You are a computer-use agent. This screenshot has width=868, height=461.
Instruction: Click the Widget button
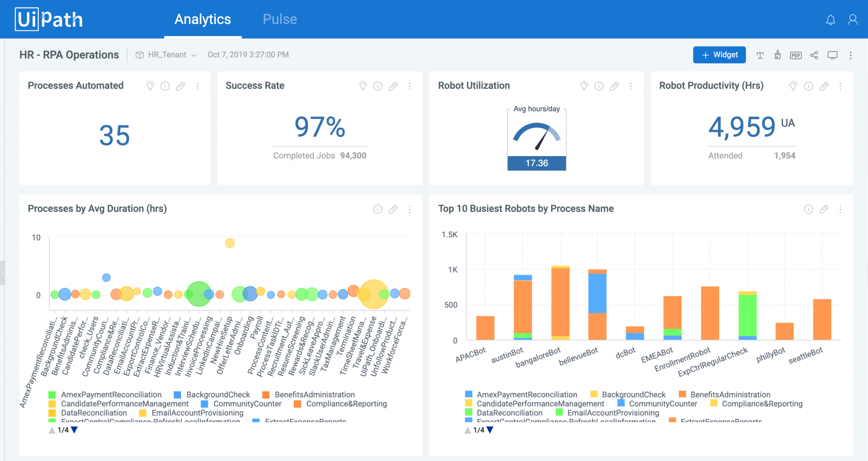[719, 55]
